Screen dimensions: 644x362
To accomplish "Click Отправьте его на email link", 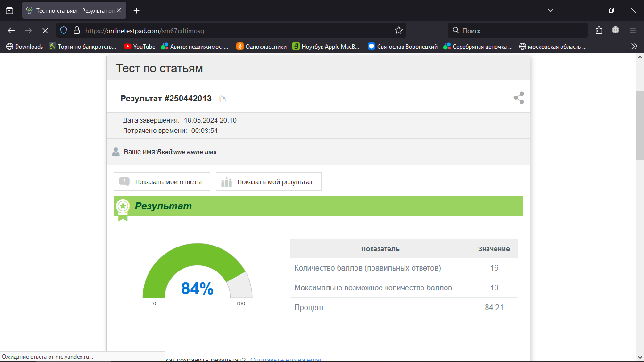I will [287, 360].
